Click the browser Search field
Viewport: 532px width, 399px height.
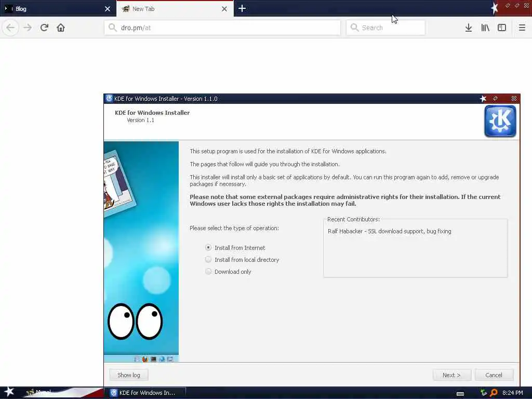click(385, 28)
